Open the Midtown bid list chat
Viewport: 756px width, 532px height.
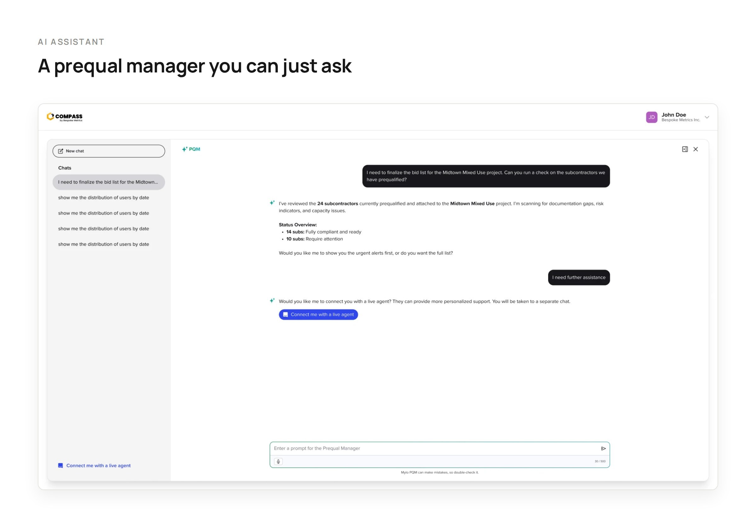pos(109,182)
